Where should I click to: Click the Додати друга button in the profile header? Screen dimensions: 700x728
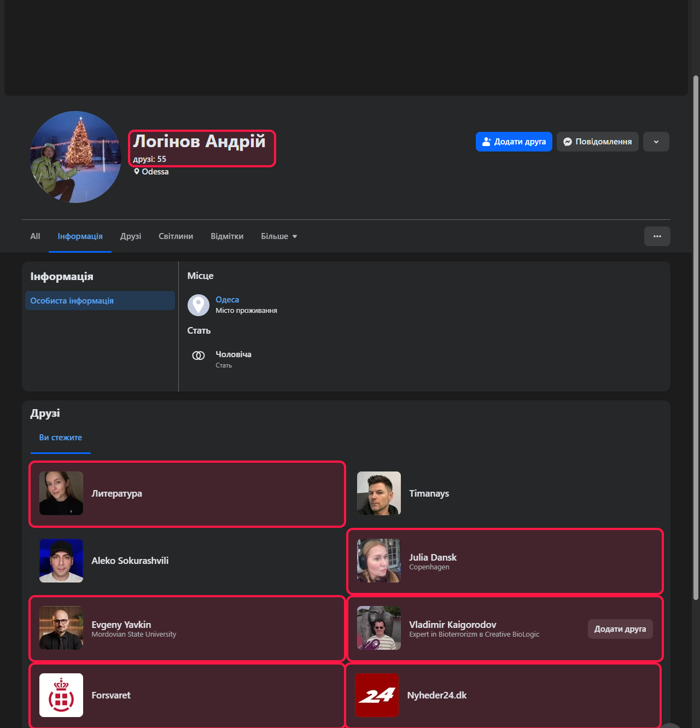[x=514, y=142]
